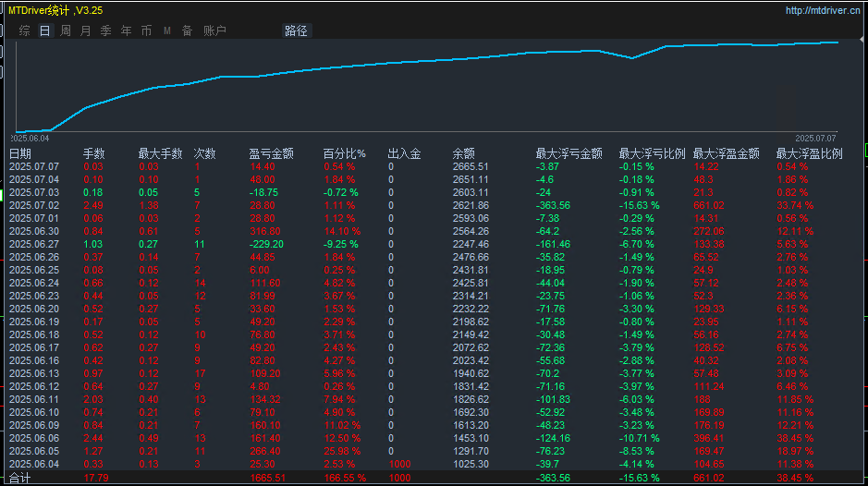Click the 百分比% column header

(x=344, y=153)
